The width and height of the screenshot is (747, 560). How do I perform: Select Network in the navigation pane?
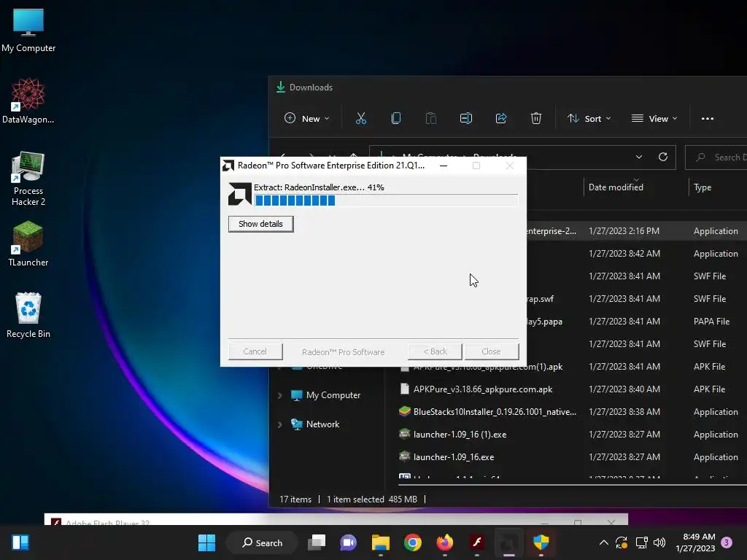(x=322, y=424)
